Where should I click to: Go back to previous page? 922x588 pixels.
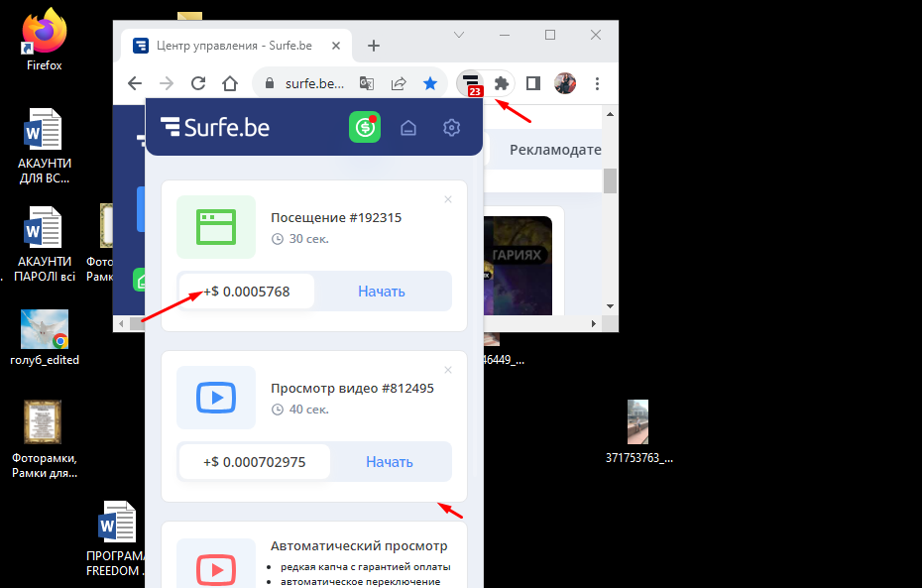[135, 83]
